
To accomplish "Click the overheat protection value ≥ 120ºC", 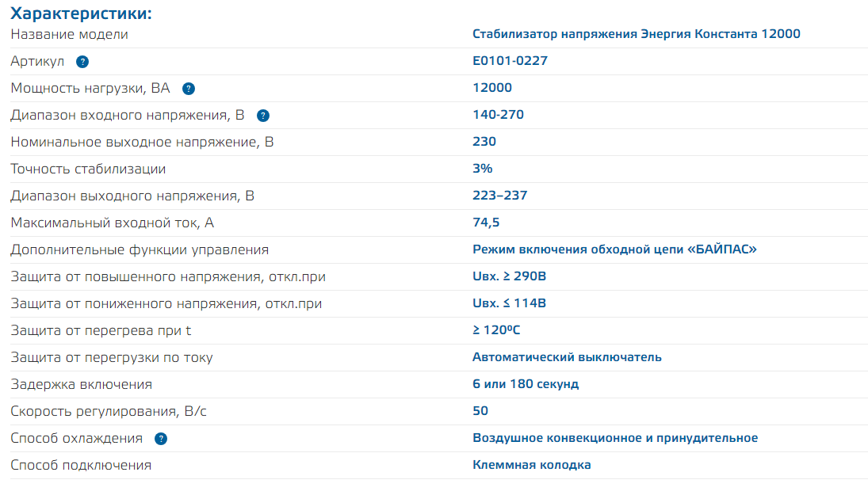I will click(496, 330).
